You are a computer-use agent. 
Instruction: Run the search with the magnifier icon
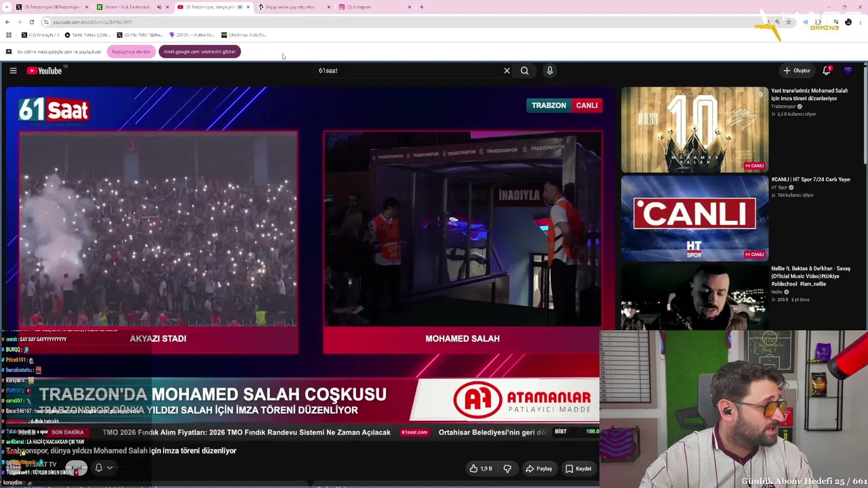524,70
